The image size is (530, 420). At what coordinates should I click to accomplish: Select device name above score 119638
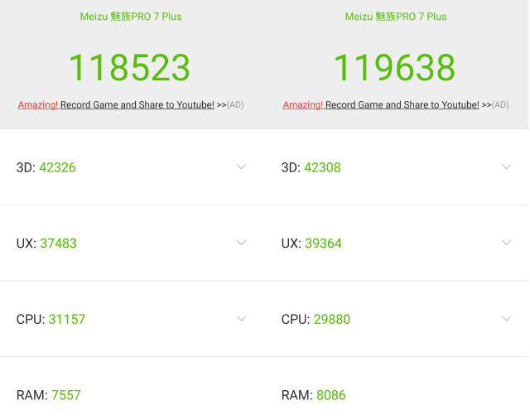click(396, 17)
